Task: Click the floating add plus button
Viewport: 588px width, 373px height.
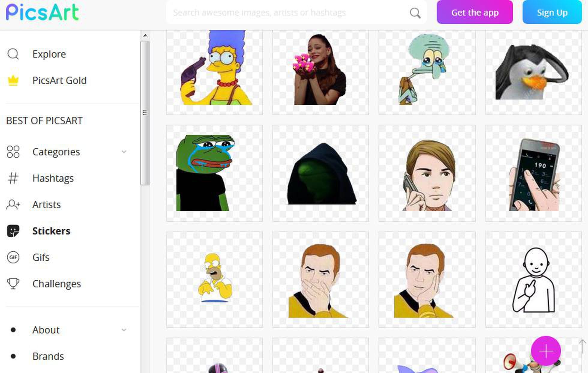Action: click(x=546, y=352)
